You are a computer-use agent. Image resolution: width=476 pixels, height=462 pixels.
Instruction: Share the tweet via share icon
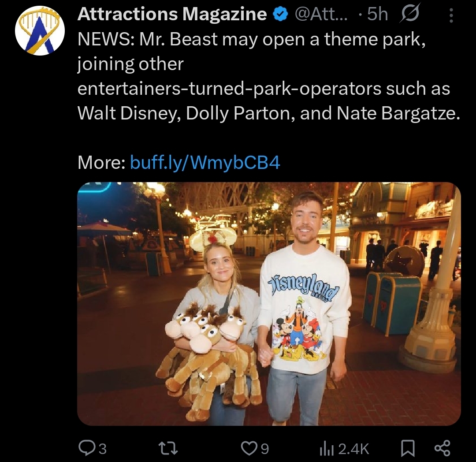tap(443, 448)
